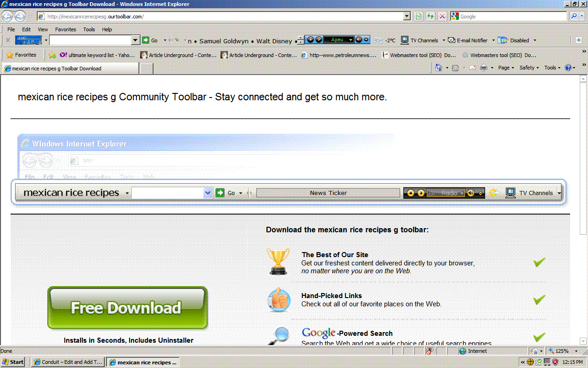Click the taskbar clock showing 12:15 PM
Image resolution: width=588 pixels, height=368 pixels.
(x=572, y=362)
